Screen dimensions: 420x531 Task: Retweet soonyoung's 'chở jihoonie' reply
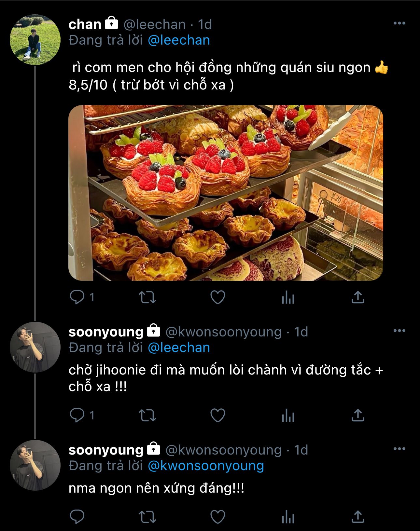coord(147,415)
